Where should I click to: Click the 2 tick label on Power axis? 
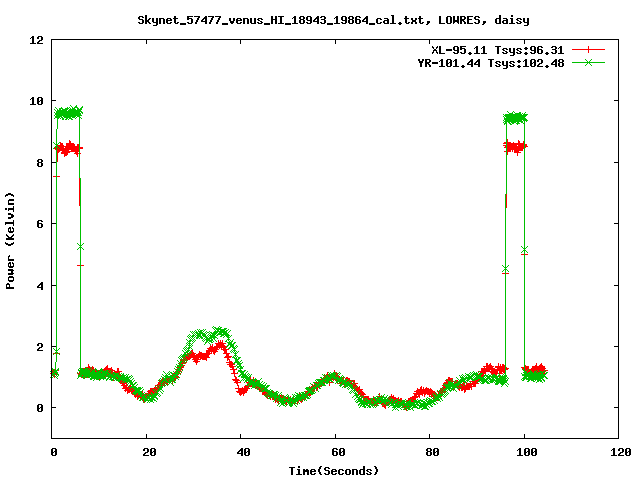(40, 347)
